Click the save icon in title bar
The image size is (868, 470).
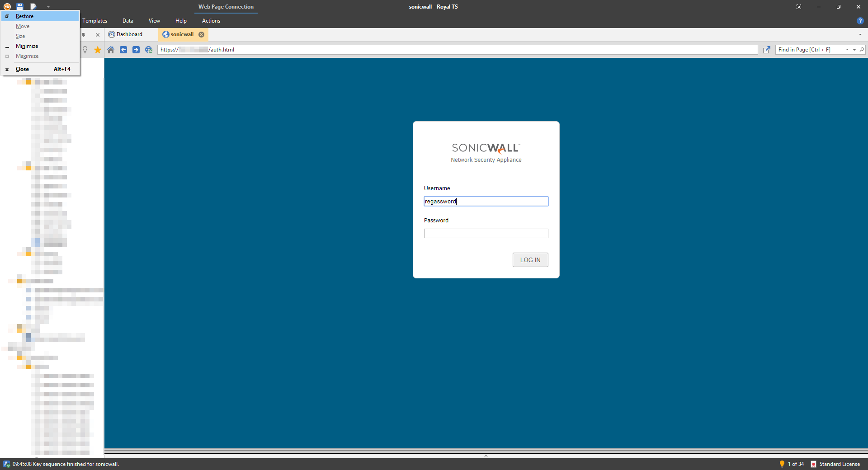(20, 7)
